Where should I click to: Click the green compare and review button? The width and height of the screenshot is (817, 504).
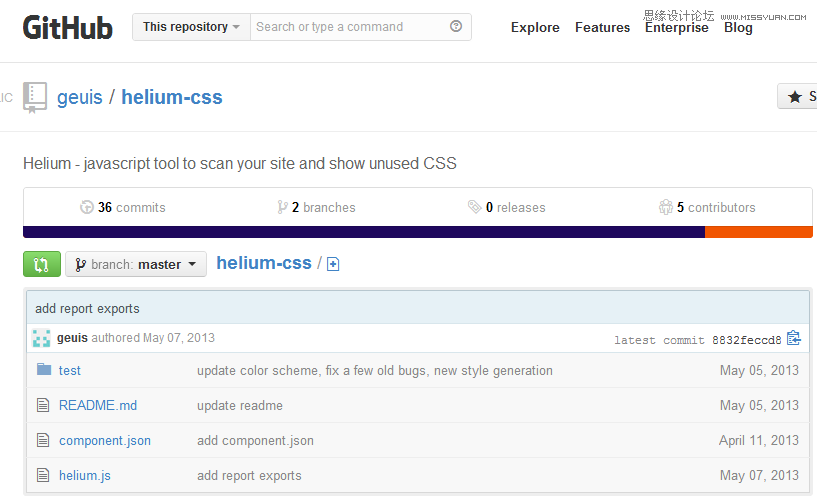(x=42, y=264)
